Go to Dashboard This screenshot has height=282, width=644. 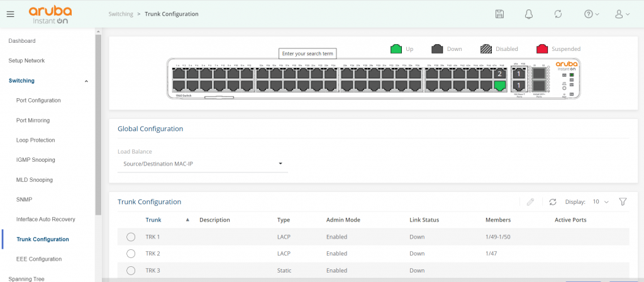(x=22, y=41)
